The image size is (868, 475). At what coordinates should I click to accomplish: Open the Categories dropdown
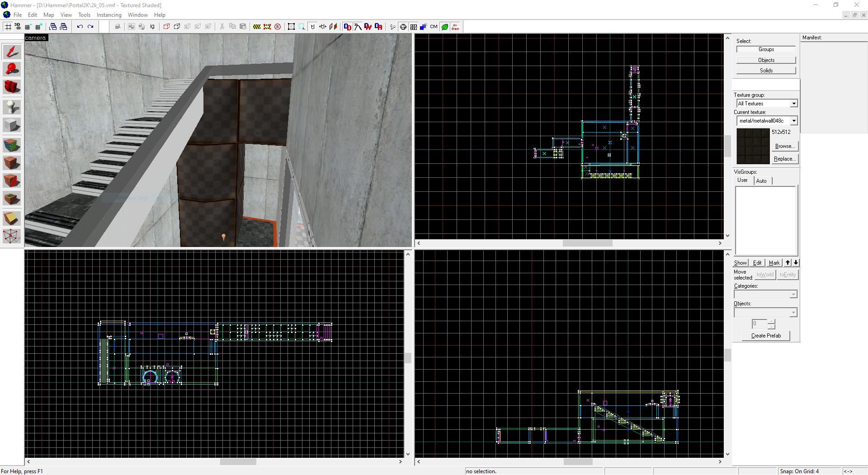click(x=793, y=294)
